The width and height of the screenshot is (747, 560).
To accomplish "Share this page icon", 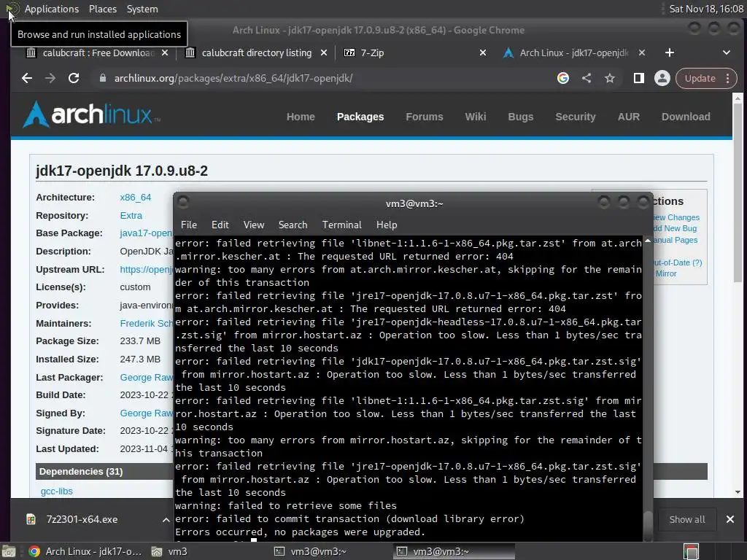I will 587,78.
